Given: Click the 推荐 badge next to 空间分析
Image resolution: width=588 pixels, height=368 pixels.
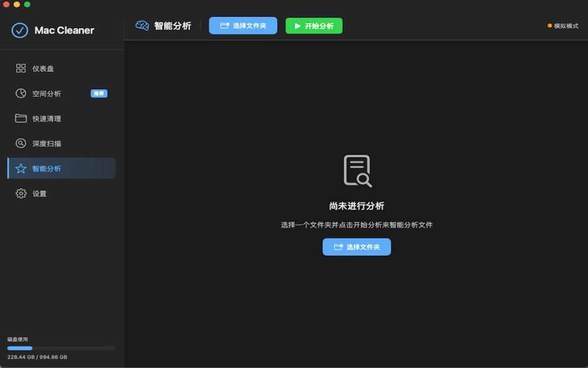Looking at the screenshot, I should 98,94.
